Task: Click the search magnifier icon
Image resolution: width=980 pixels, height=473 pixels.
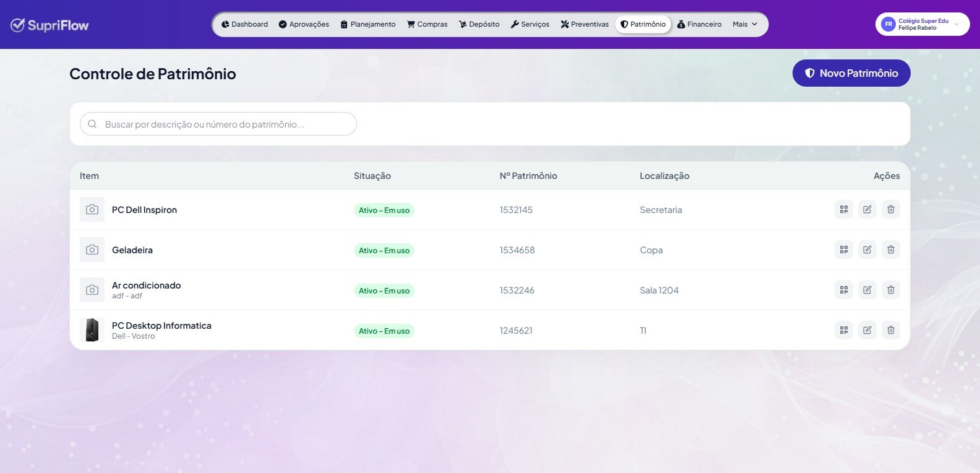Action: [92, 124]
